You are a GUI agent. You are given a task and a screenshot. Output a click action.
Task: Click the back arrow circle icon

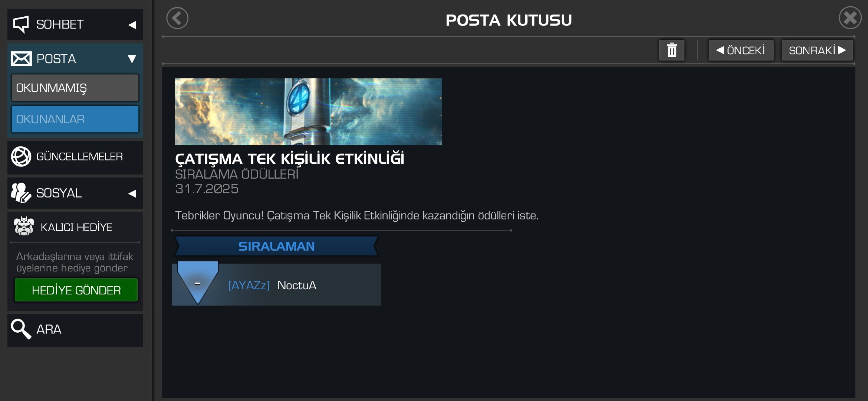pos(177,18)
